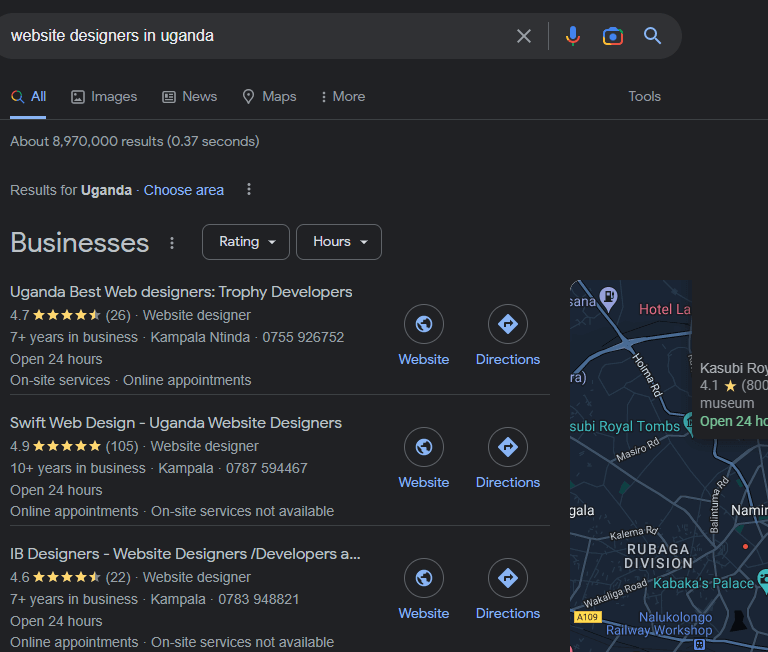Click the Hotel La label on map

coord(665,309)
